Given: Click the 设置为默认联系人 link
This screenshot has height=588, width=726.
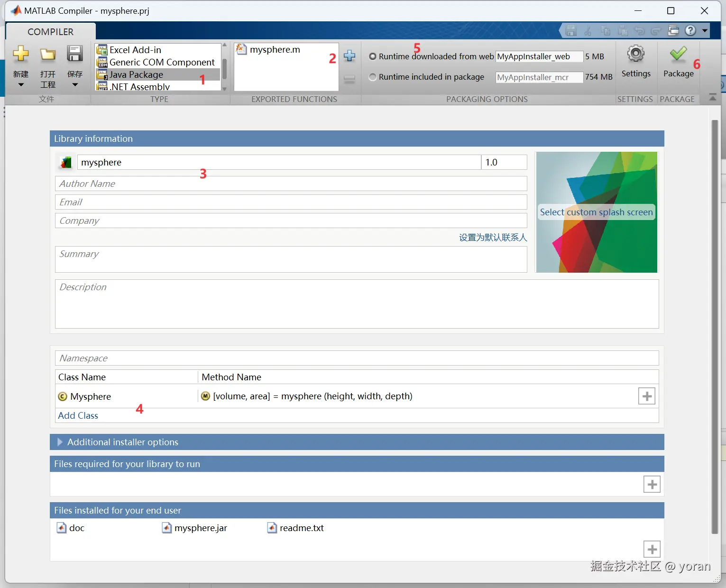Looking at the screenshot, I should tap(493, 238).
